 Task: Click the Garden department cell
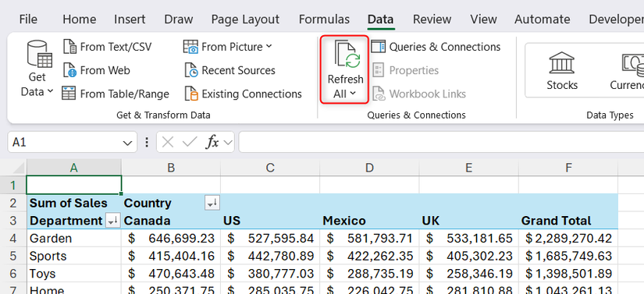pos(74,238)
